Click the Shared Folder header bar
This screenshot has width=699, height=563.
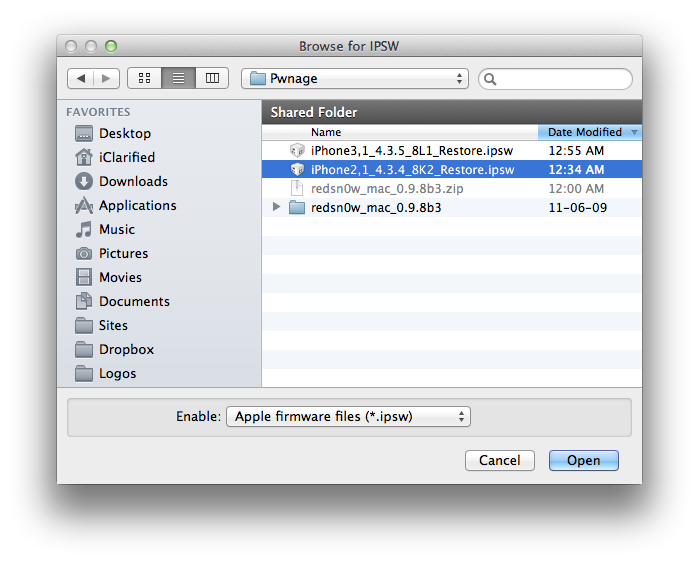(452, 112)
